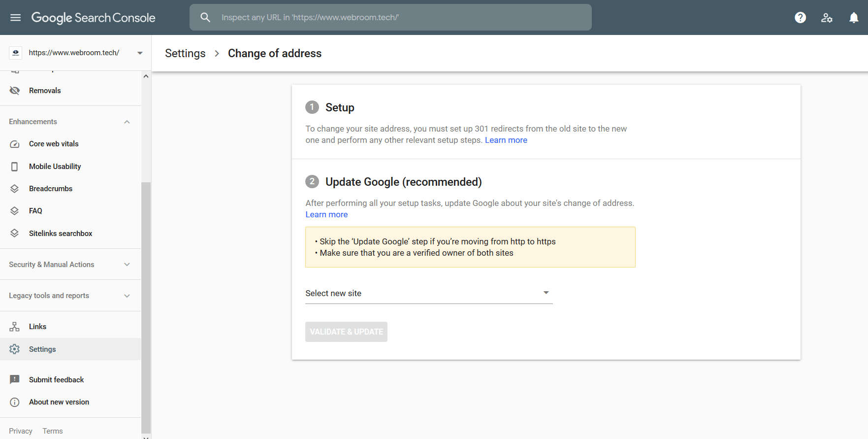Click the Breadcrumbs layers icon
868x439 pixels.
pos(15,189)
